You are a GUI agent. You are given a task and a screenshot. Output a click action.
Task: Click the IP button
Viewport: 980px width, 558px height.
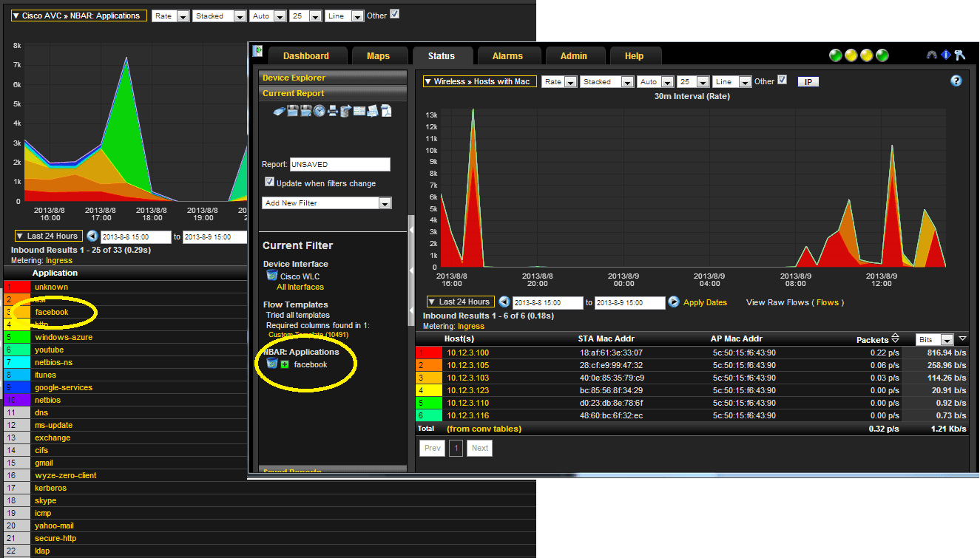coord(808,82)
